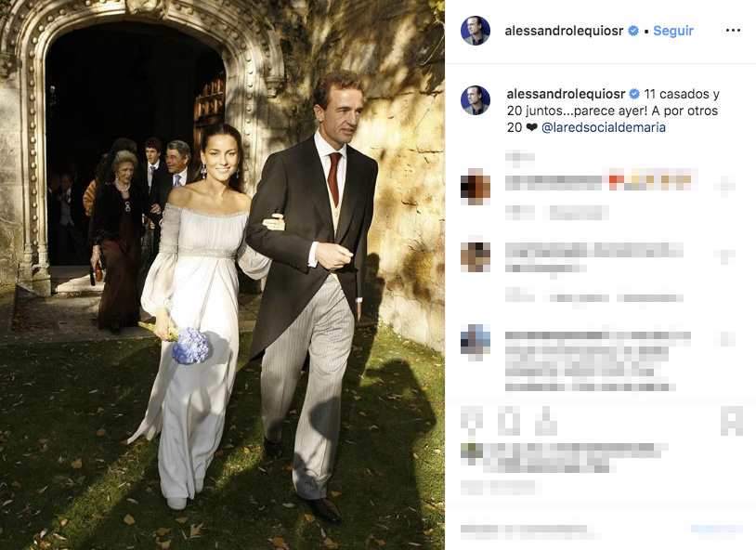This screenshot has width=756, height=550.
Task: Click the caption author's avatar
Action: (476, 100)
